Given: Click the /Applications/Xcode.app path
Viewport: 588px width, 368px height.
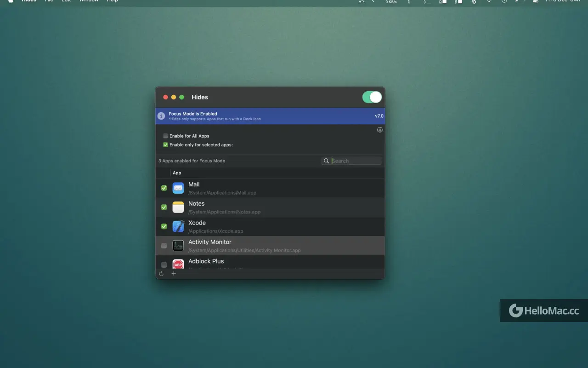Looking at the screenshot, I should click(216, 231).
